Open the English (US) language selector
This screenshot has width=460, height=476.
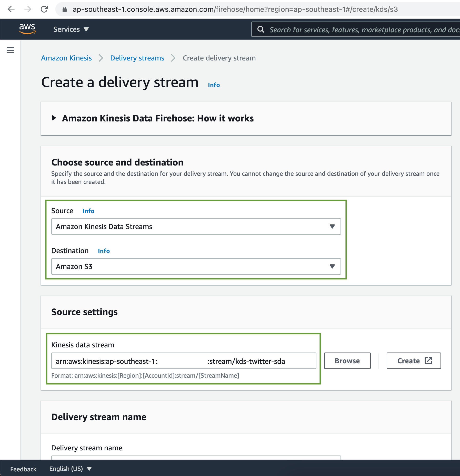click(71, 469)
